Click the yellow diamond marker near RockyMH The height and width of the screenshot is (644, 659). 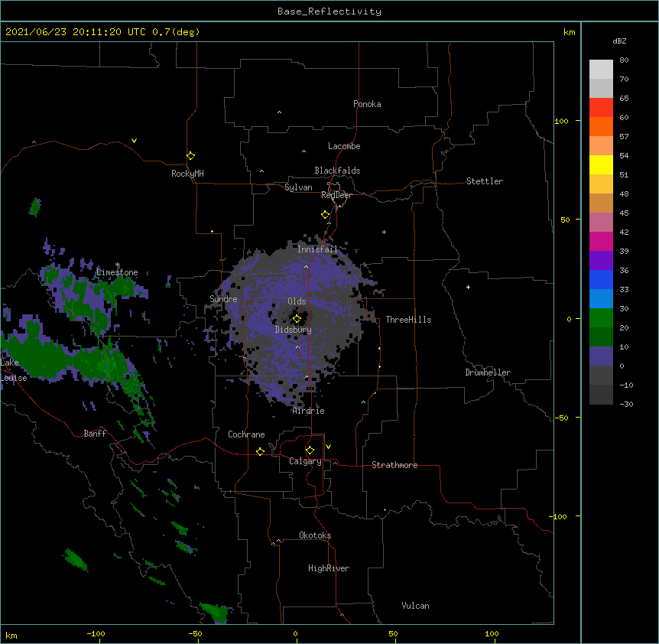click(190, 156)
